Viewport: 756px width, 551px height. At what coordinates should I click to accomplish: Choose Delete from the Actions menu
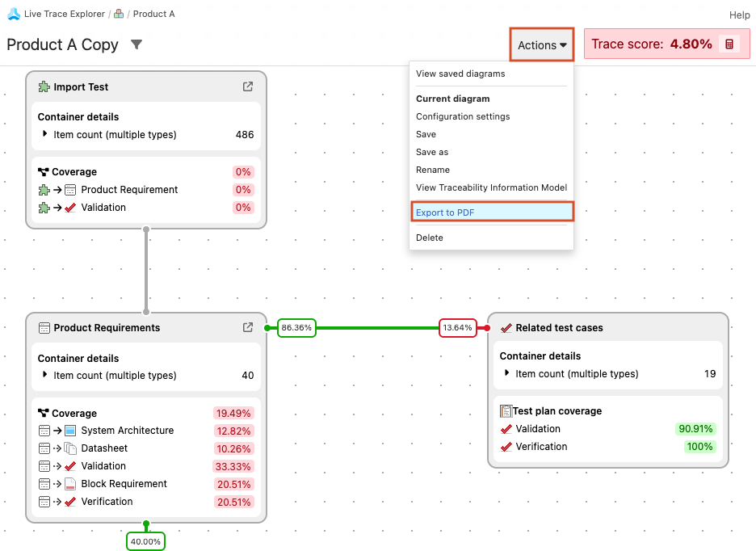click(x=430, y=238)
